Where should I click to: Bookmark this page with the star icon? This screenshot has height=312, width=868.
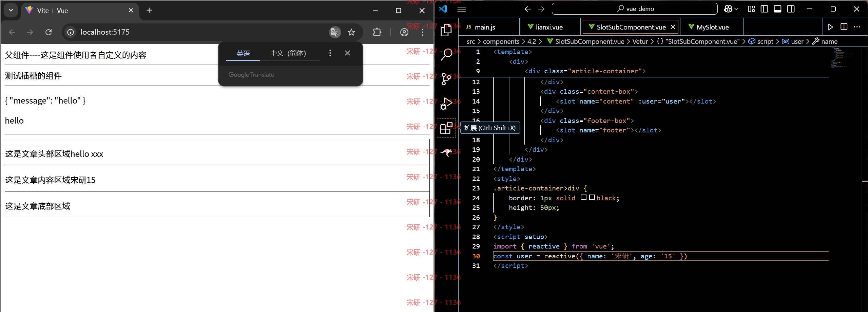pyautogui.click(x=351, y=32)
